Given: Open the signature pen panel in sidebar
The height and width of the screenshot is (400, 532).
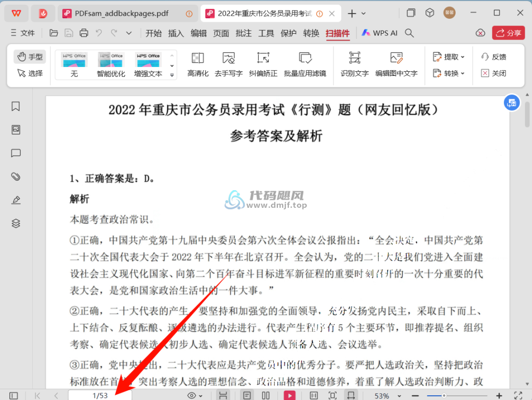Looking at the screenshot, I should 16,200.
